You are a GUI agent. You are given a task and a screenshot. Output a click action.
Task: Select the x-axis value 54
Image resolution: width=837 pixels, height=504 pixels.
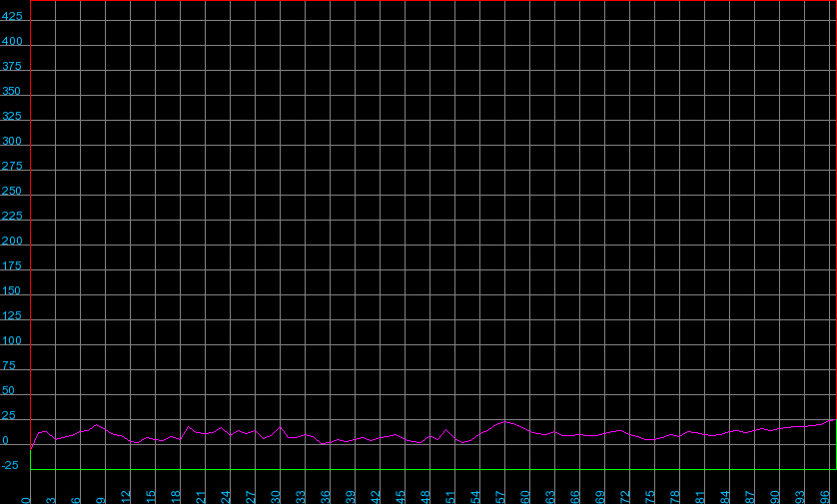(x=475, y=497)
